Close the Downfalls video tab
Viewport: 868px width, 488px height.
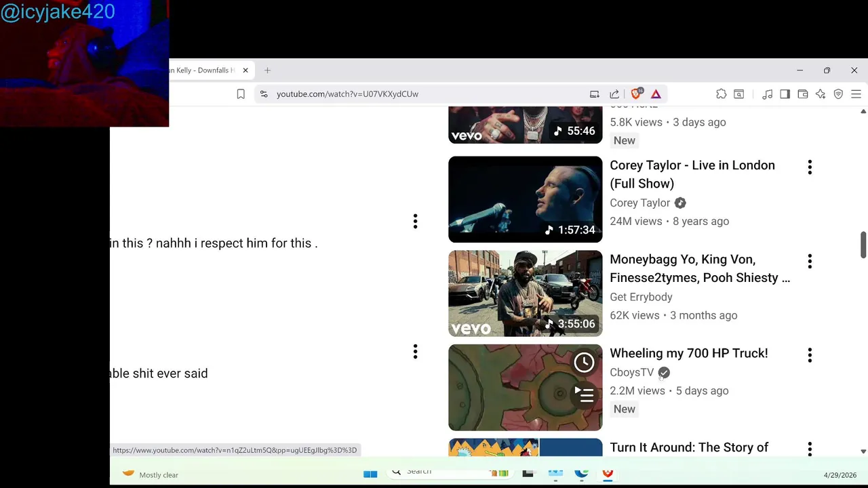tap(245, 70)
